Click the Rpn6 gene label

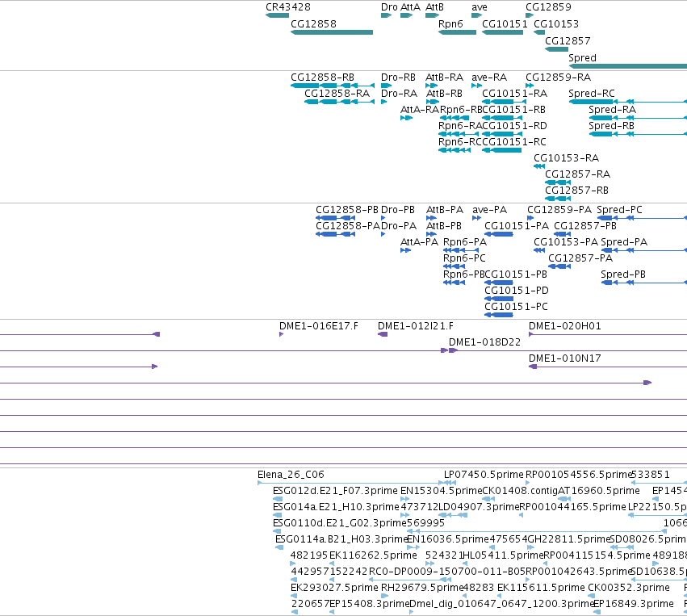450,24
